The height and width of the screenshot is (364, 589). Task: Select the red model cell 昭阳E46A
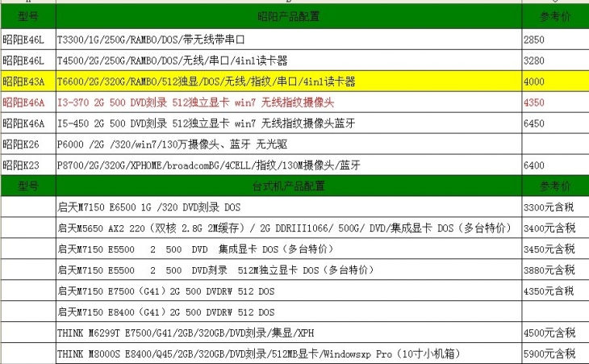pos(28,103)
